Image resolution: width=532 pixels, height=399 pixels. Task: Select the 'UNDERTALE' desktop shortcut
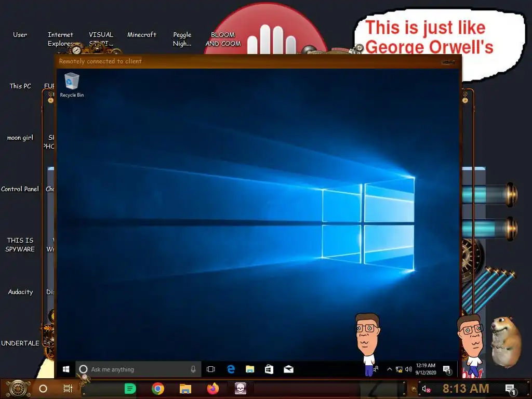pos(20,343)
